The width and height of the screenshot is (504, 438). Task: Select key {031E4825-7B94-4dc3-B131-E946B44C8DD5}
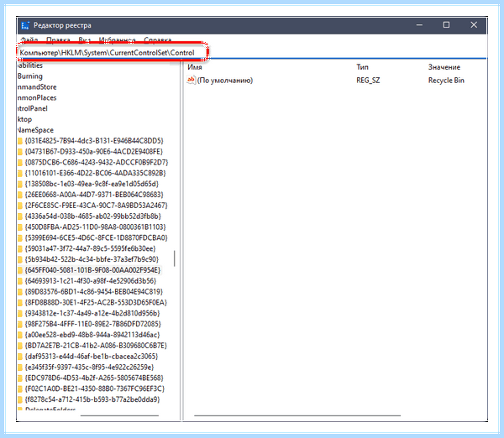(94, 141)
